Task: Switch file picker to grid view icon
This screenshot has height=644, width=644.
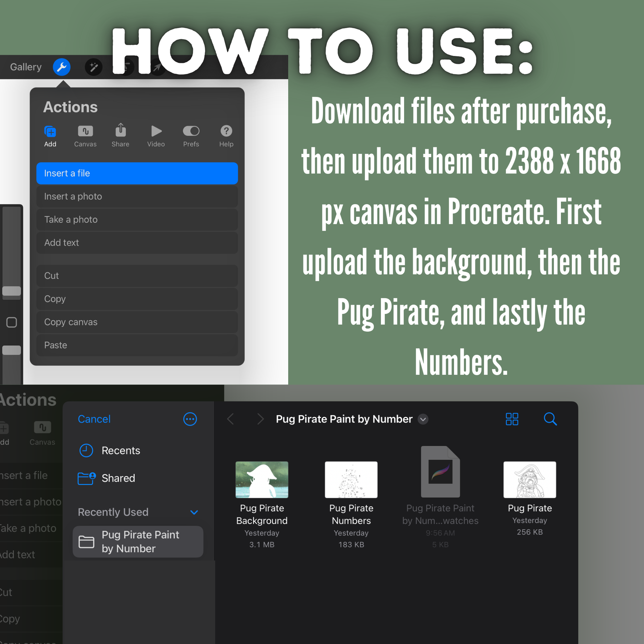Action: coord(512,419)
